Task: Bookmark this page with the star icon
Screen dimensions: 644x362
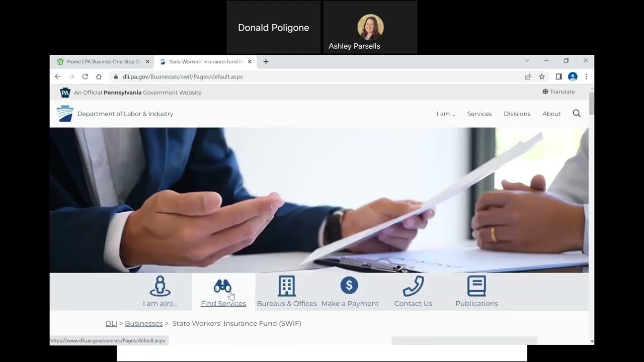Action: tap(542, 76)
